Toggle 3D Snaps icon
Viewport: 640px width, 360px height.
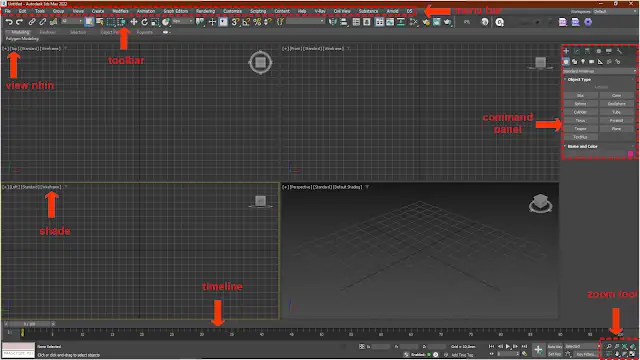pos(235,22)
